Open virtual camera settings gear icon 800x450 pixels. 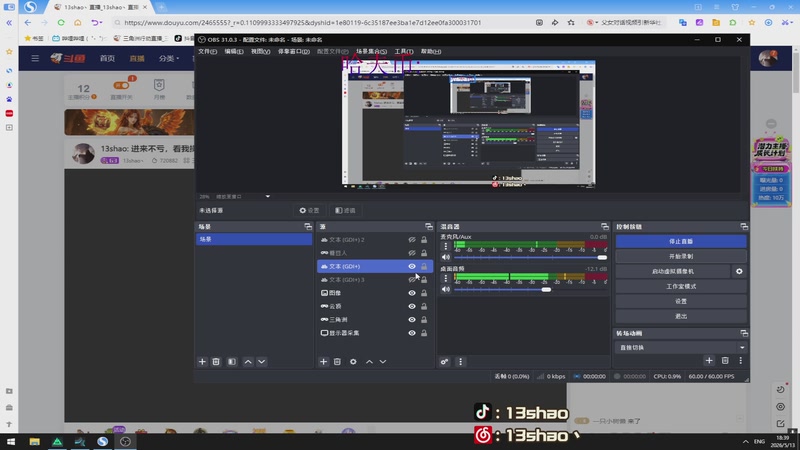(x=739, y=271)
